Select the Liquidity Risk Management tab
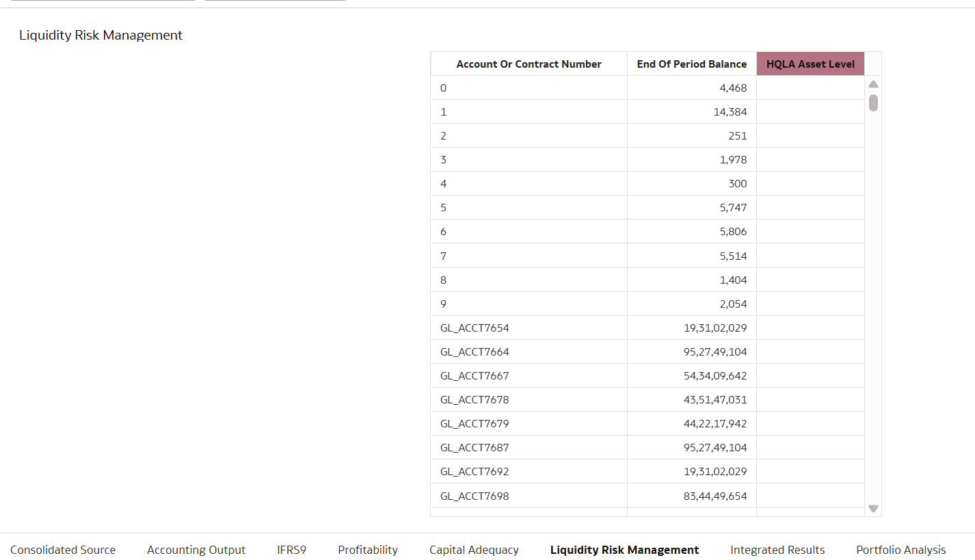The height and width of the screenshot is (560, 975). (624, 549)
